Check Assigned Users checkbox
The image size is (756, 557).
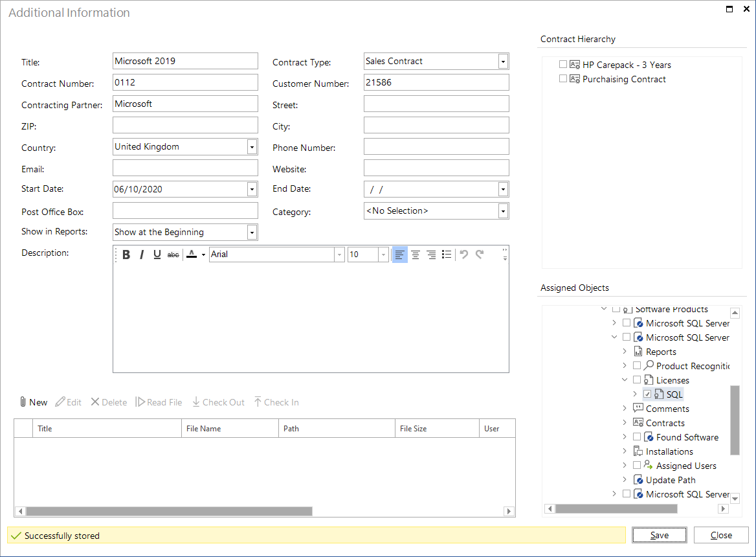point(637,466)
